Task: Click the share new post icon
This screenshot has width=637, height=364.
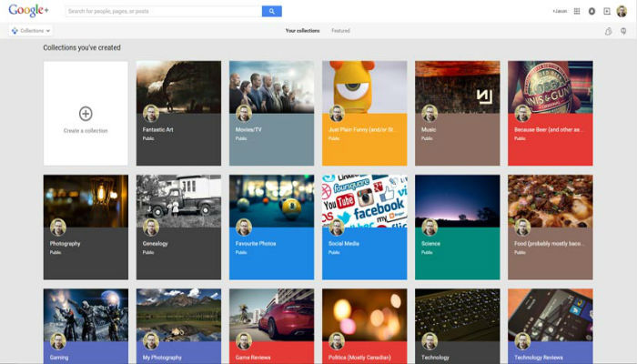Action: (x=607, y=11)
